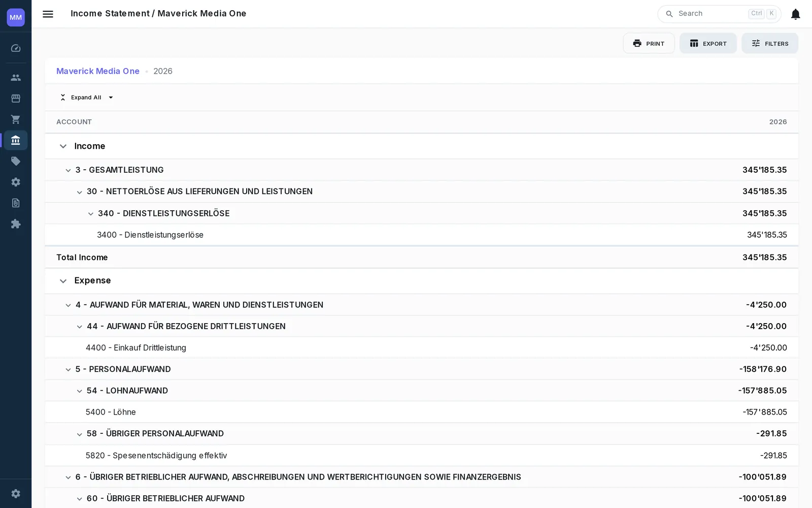Open the puzzle-piece extensions sidebar icon
Image resolution: width=812 pixels, height=508 pixels.
[16, 224]
